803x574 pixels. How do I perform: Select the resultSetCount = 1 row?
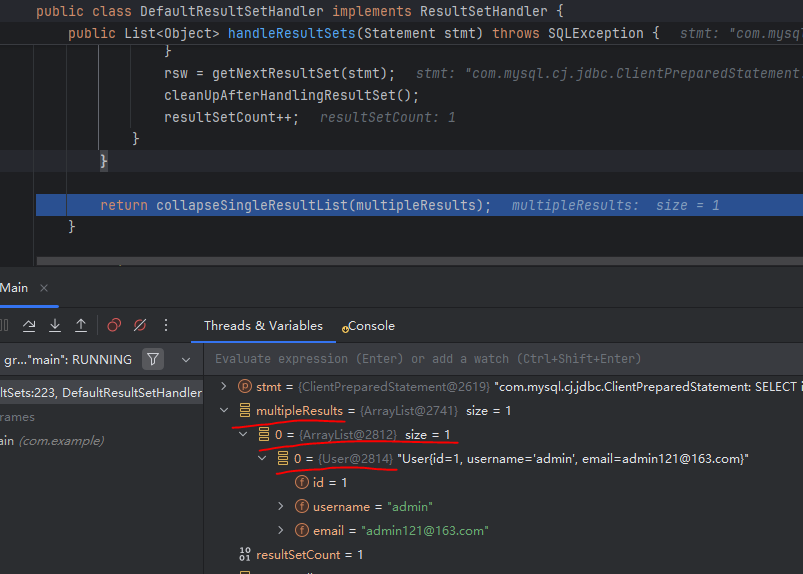(x=503, y=555)
